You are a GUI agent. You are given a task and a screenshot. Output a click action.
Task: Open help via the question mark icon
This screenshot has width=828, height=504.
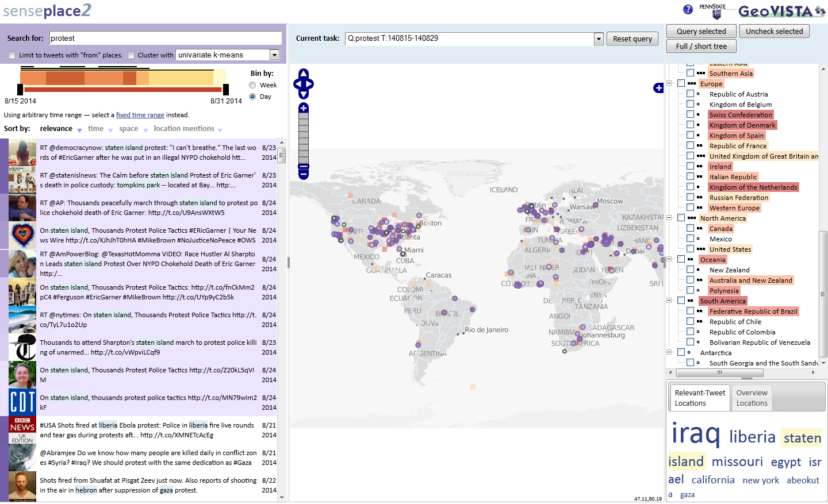688,9
